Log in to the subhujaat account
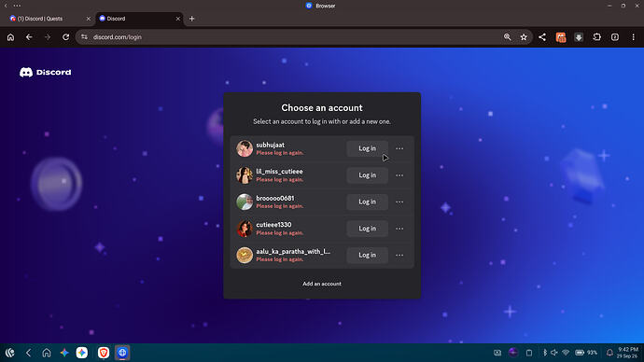 point(367,148)
